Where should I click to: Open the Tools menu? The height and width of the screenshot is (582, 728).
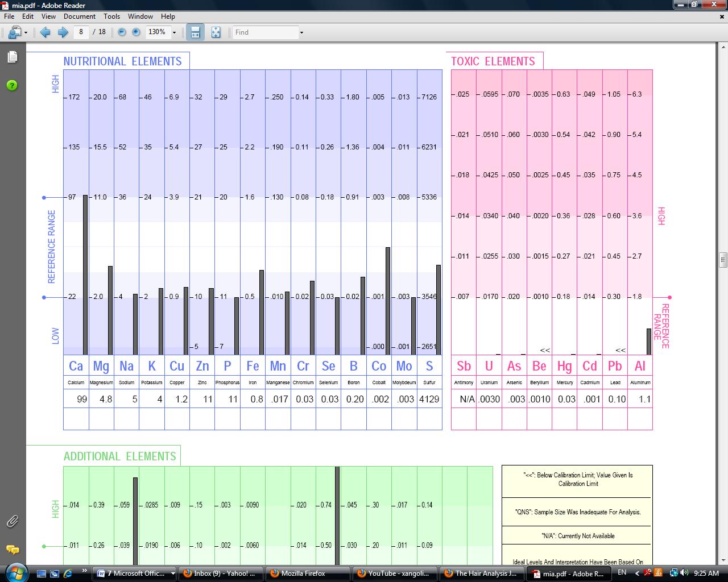(111, 16)
